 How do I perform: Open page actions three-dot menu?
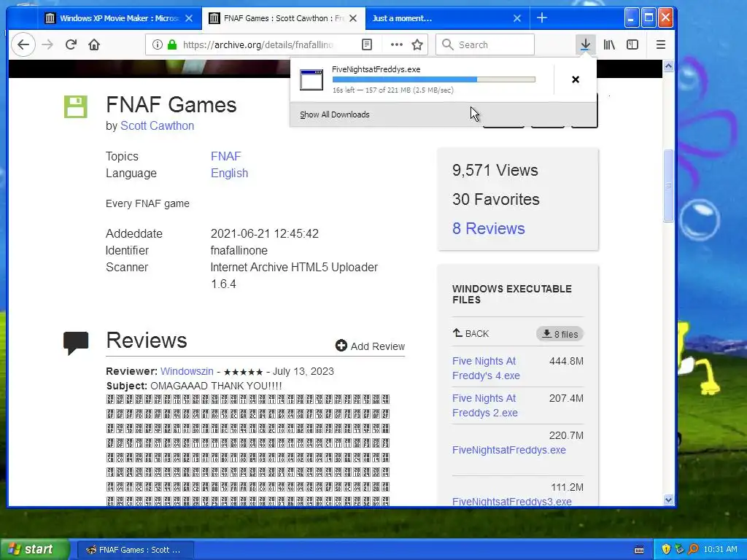396,44
